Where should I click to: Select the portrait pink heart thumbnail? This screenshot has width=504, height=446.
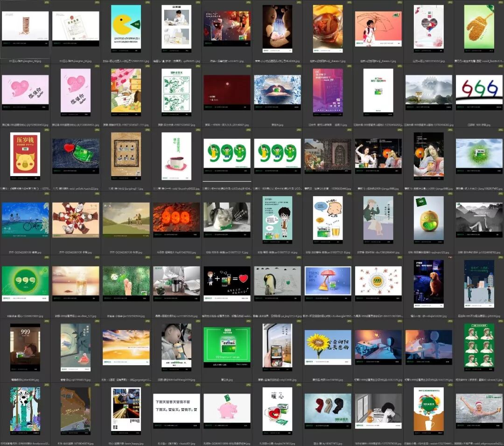tap(76, 92)
